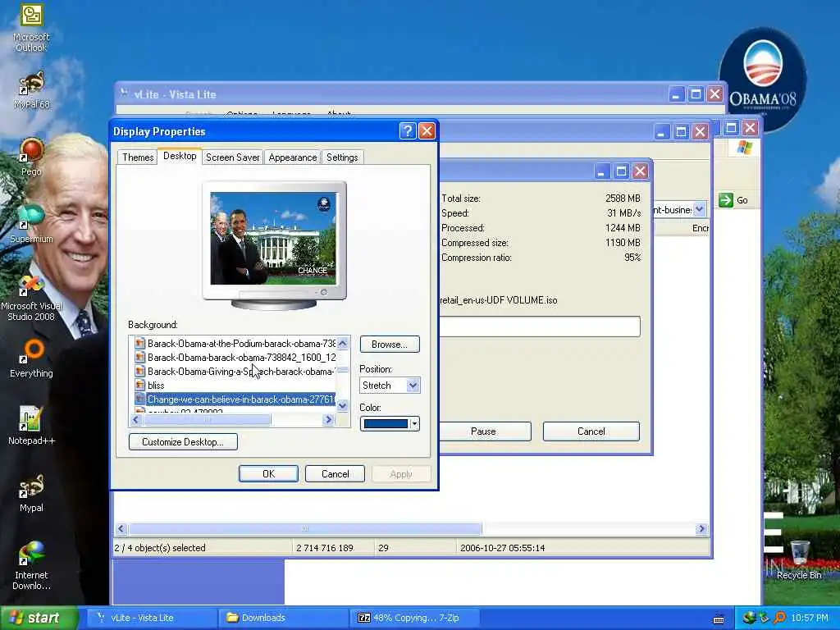The image size is (840, 630).
Task: Open Microsoft Visual Studio 2008 shortcut
Action: (x=31, y=298)
